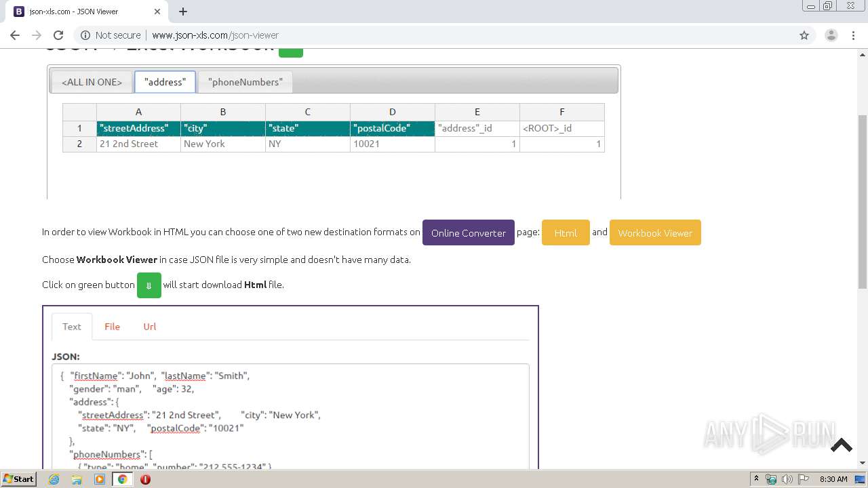This screenshot has height=488, width=868.
Task: Select row 1 header
Action: click(x=79, y=128)
